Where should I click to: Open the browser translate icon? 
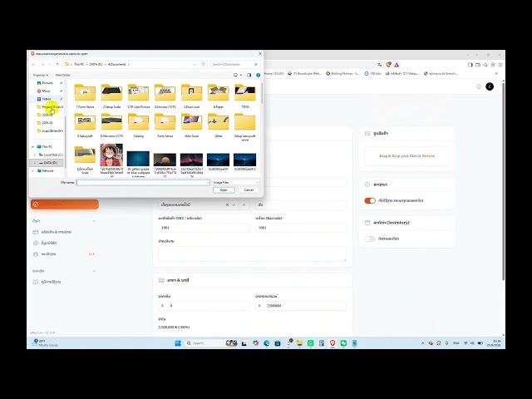point(379,65)
